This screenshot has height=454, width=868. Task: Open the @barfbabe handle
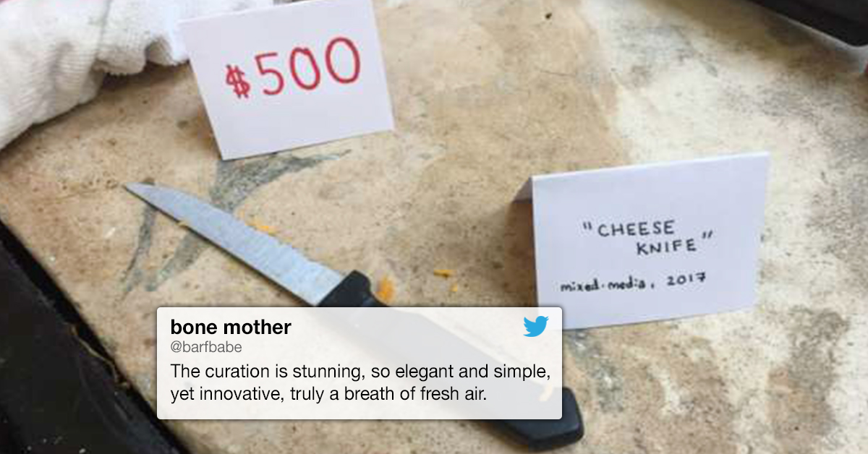206,348
